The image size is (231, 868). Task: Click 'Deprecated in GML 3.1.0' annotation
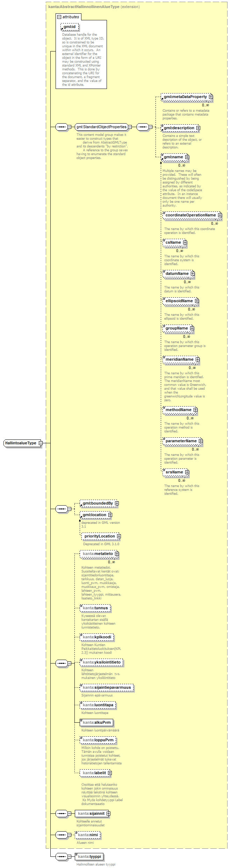tap(101, 544)
